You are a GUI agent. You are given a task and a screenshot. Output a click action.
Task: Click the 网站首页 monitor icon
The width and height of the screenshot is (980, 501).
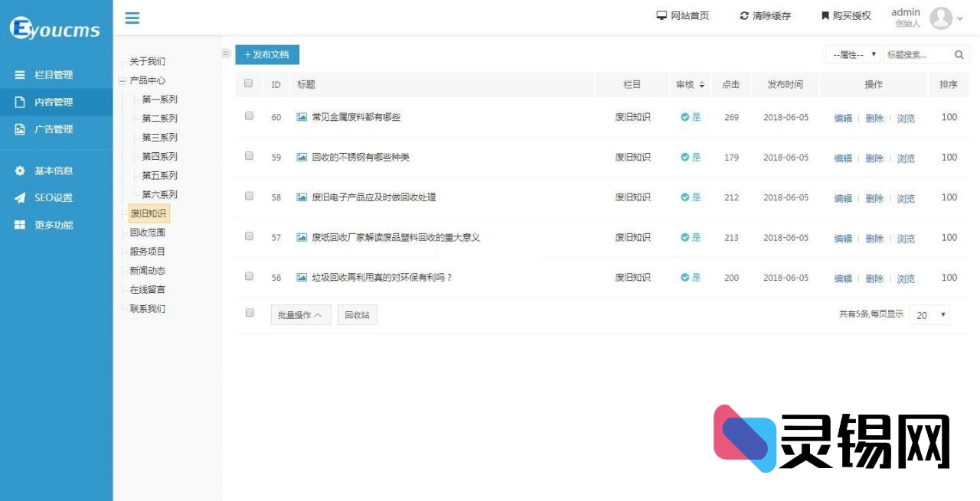(661, 15)
